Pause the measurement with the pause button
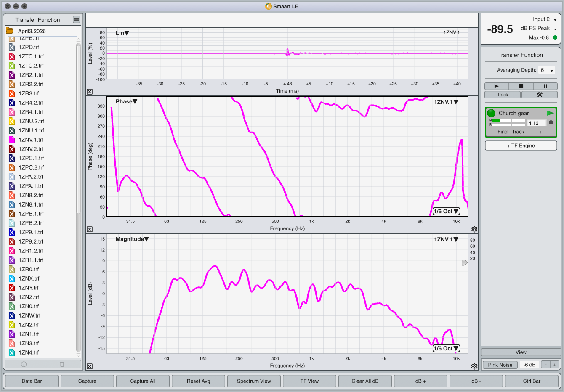The image size is (564, 392). [545, 86]
